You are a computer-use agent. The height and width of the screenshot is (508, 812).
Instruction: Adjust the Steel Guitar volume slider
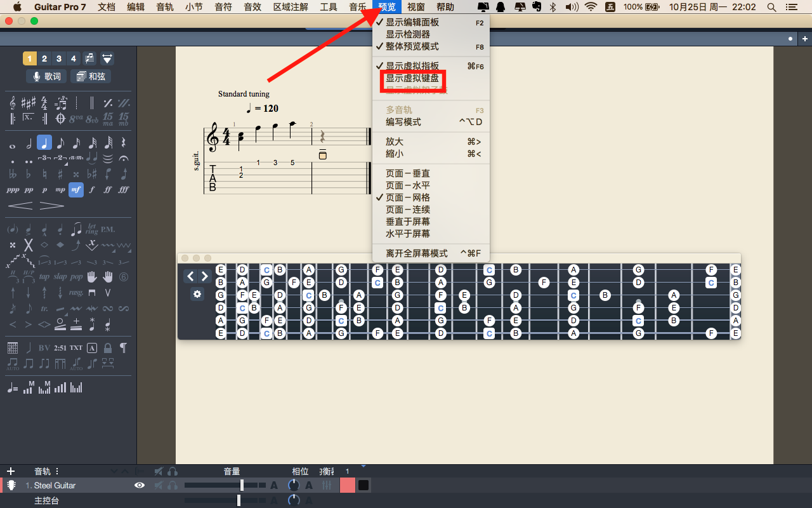242,485
